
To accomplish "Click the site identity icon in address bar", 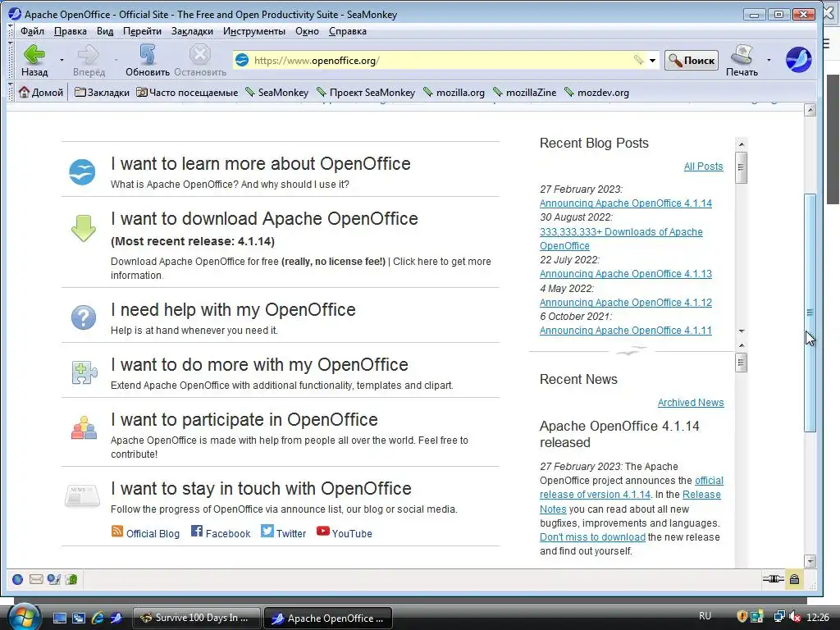I will tap(242, 60).
